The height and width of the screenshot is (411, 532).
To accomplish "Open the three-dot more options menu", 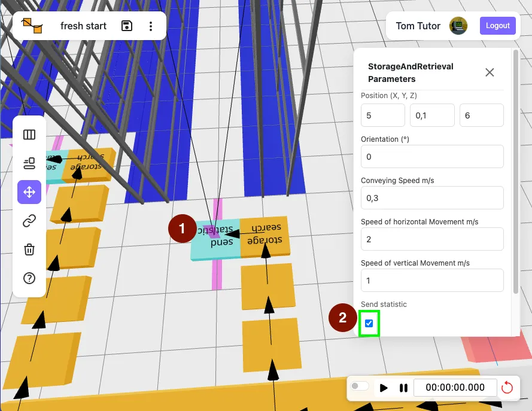I will click(151, 26).
